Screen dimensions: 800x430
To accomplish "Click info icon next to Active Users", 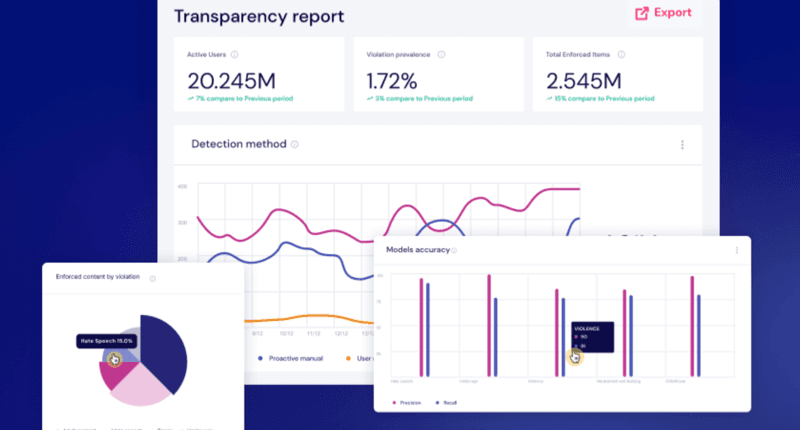I will (x=234, y=55).
